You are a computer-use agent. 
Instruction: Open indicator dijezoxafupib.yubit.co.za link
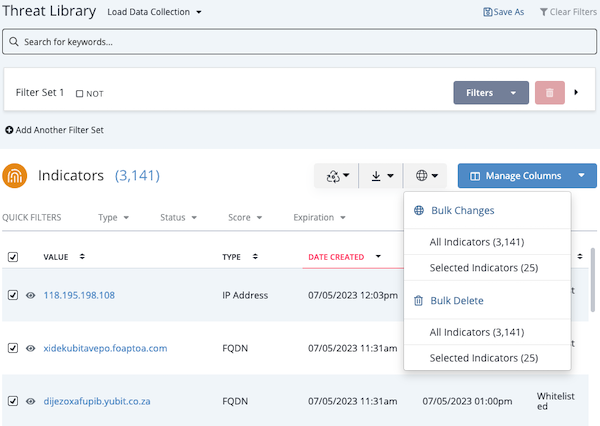point(97,401)
